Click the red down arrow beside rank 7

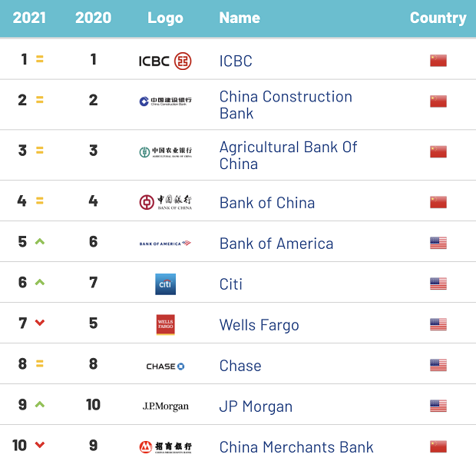coord(40,323)
